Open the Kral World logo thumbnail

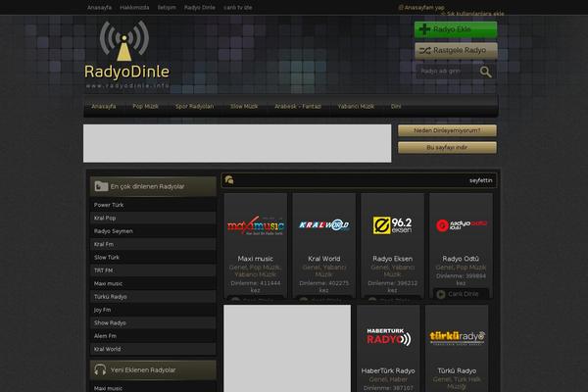pos(324,225)
